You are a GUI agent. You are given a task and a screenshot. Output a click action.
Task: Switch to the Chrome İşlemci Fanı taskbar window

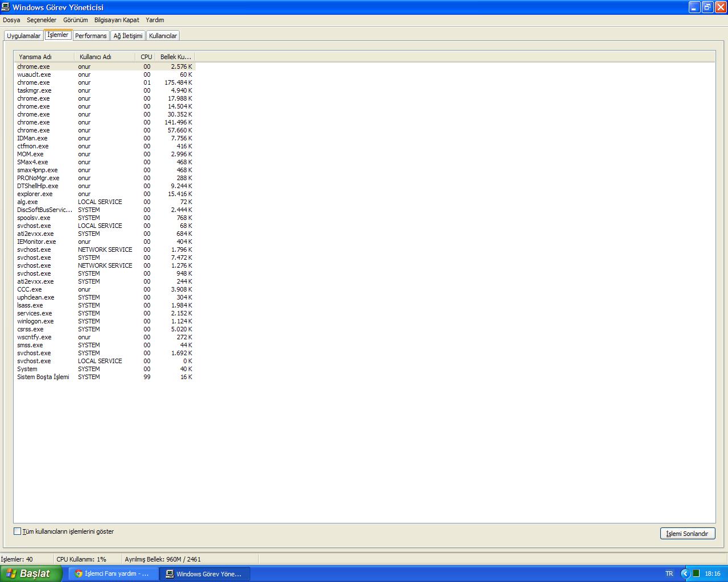coord(113,574)
